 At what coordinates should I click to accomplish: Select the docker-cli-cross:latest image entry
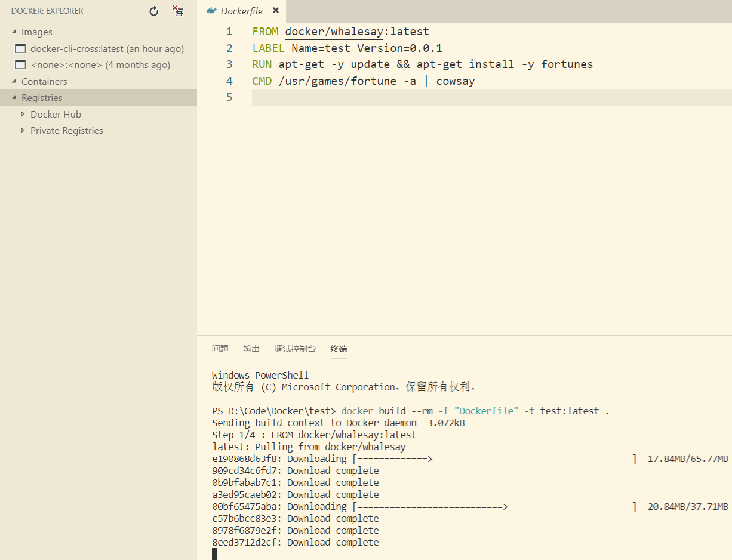coord(87,48)
